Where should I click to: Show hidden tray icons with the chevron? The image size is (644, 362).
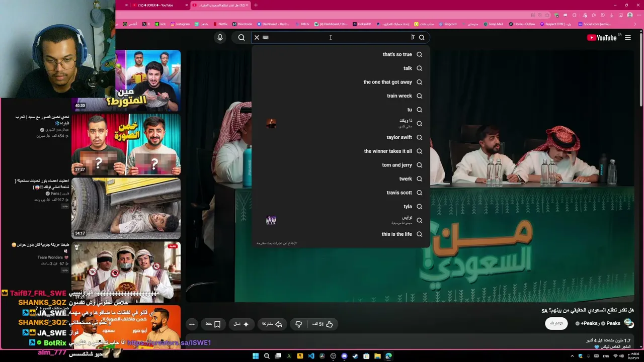coord(572,356)
